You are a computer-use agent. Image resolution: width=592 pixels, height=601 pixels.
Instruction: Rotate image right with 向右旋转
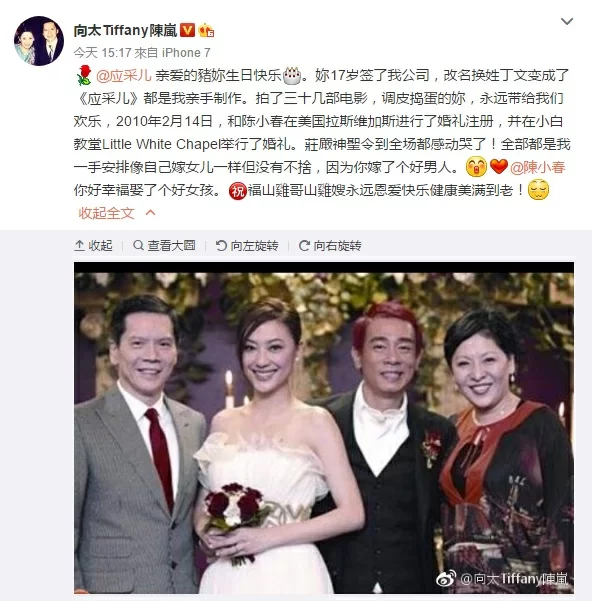330,245
